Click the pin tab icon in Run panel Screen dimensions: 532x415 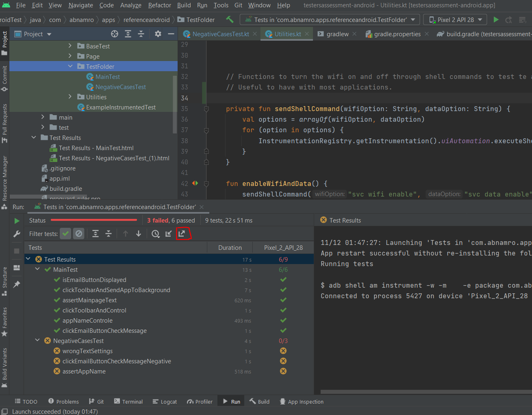(x=17, y=284)
